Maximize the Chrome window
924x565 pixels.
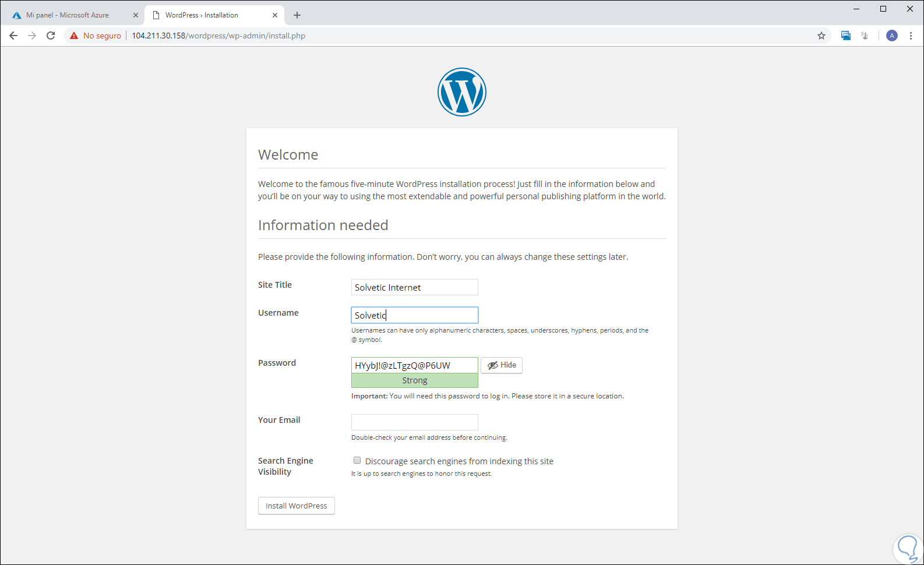point(883,9)
